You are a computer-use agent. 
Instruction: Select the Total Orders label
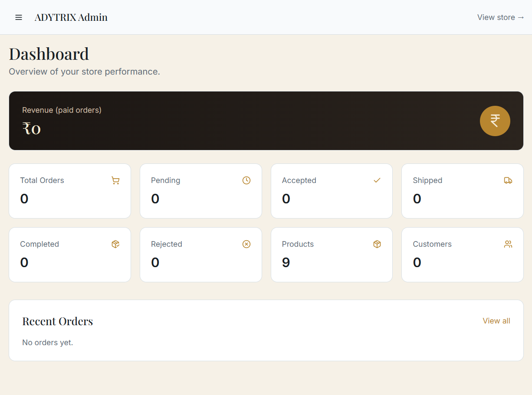click(42, 180)
